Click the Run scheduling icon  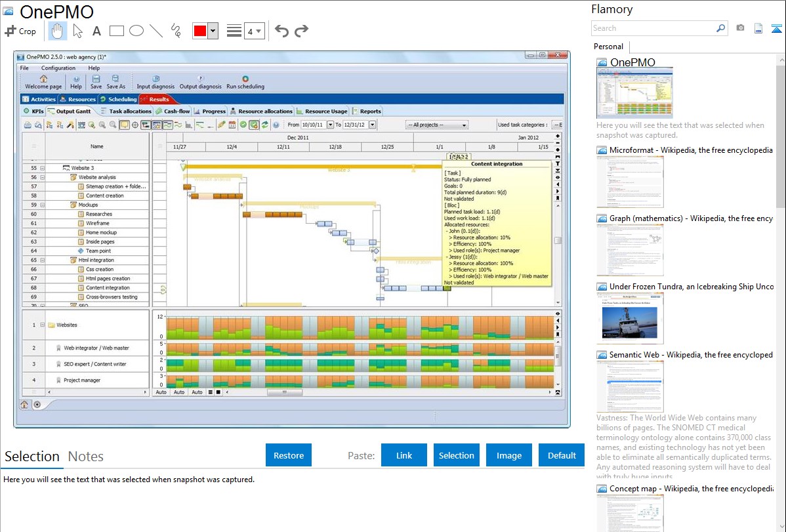click(x=245, y=79)
